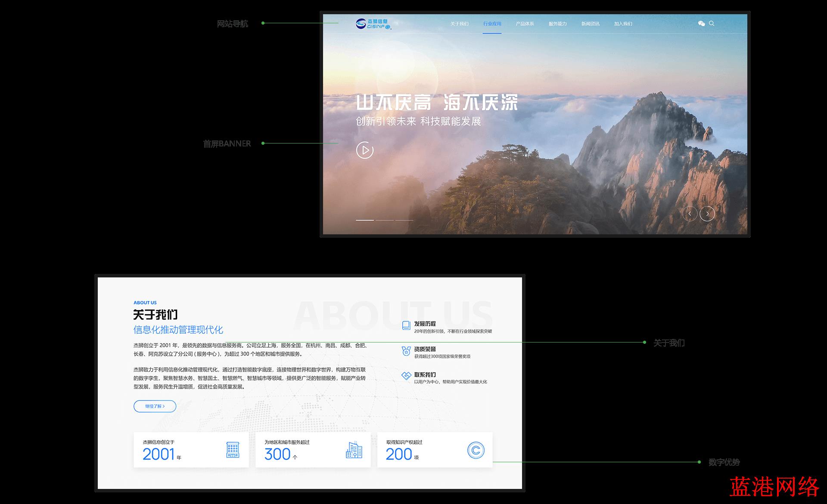Screen dimensions: 827x504
Task: Click the 网站导航 annotation label
Action: [233, 24]
